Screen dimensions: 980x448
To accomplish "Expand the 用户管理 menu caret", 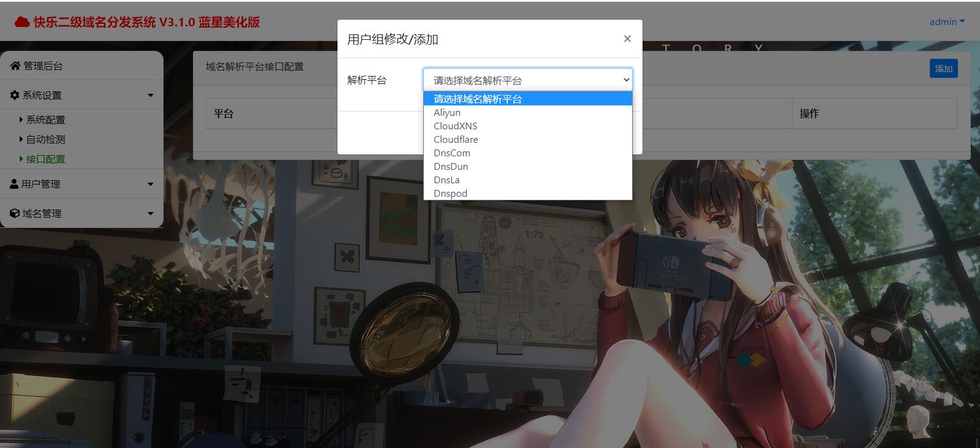I will click(150, 184).
